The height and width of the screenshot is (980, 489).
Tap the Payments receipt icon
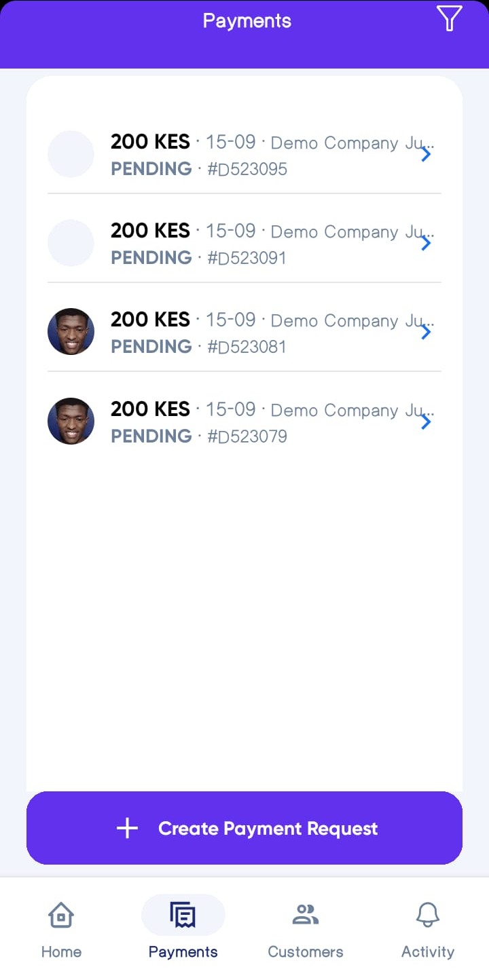[183, 915]
